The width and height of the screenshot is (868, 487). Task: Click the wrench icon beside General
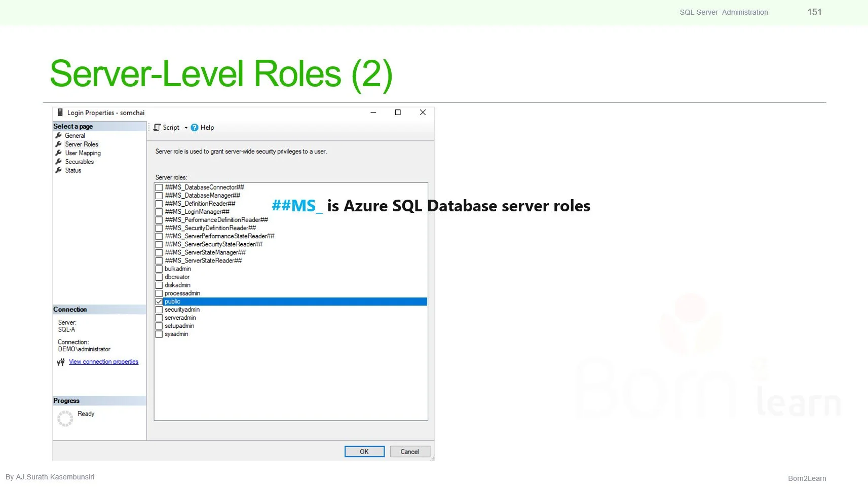pos(59,135)
